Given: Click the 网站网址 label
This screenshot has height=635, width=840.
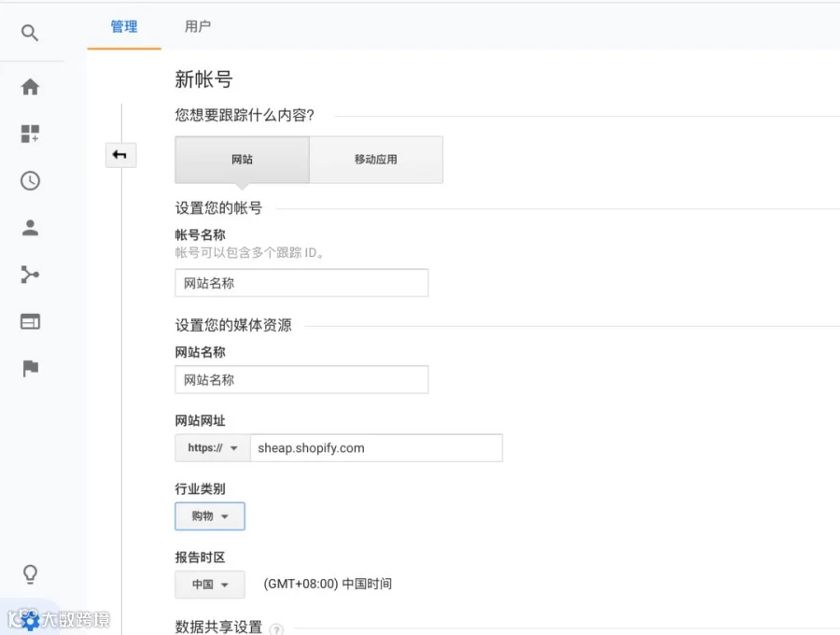Looking at the screenshot, I should (x=201, y=420).
